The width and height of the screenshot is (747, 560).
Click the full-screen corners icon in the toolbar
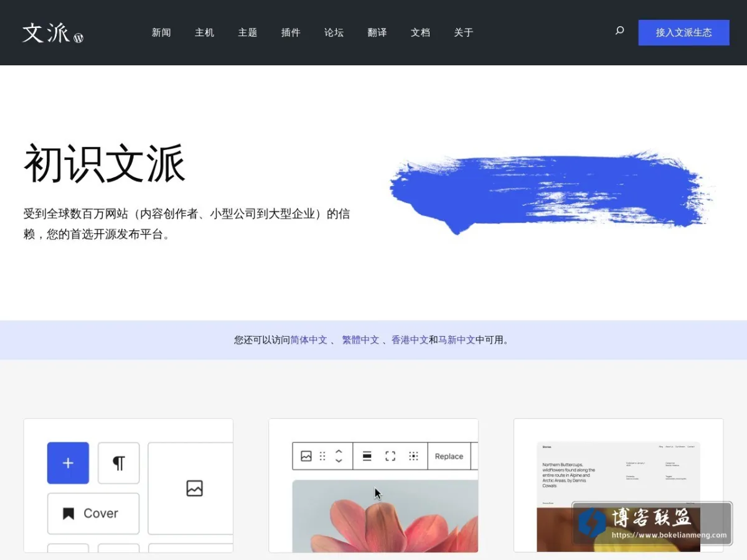click(390, 456)
